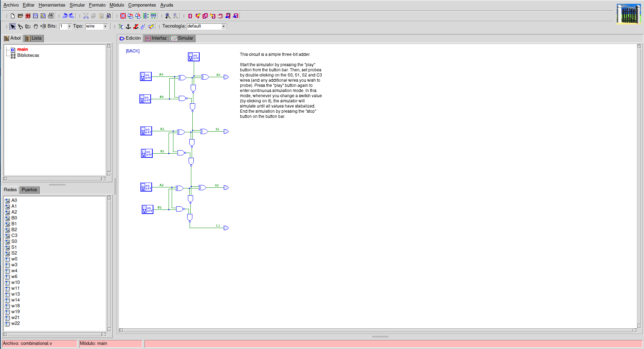Click the anchor icon
The height and width of the screenshot is (349, 644).
pos(128,27)
